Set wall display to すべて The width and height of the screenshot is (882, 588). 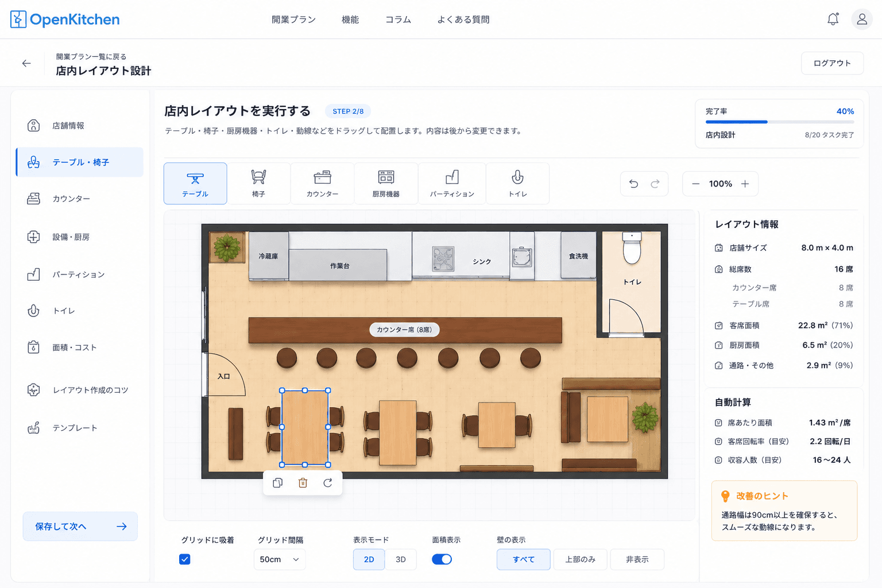[x=523, y=559]
